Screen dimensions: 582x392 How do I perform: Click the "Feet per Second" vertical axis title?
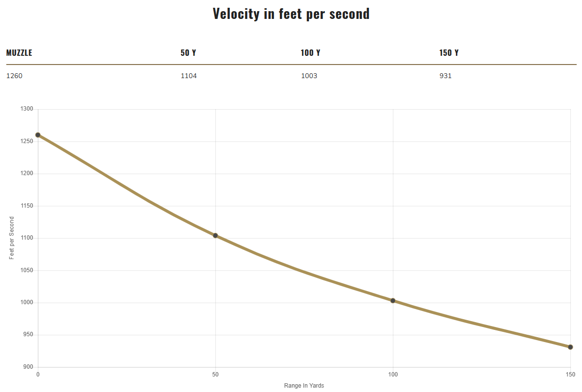12,238
